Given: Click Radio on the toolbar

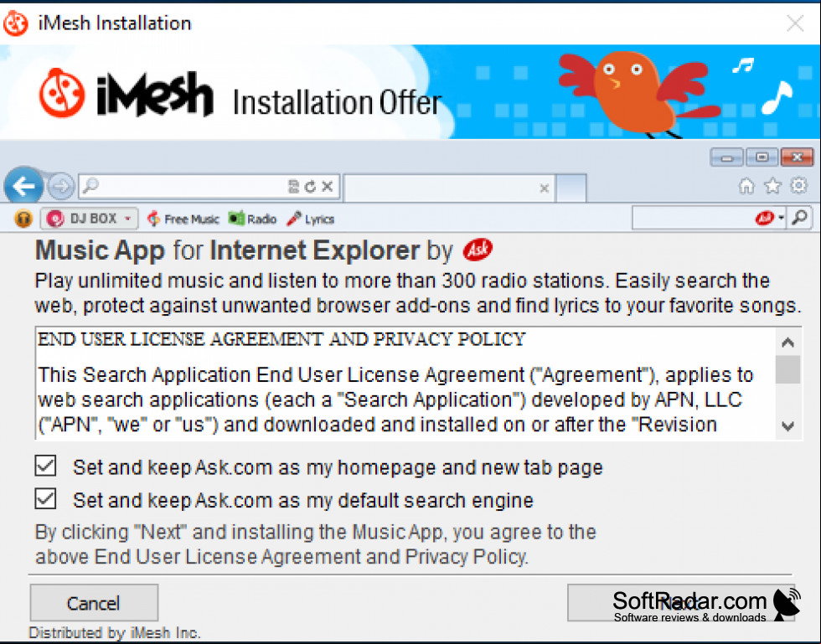Looking at the screenshot, I should 252,219.
